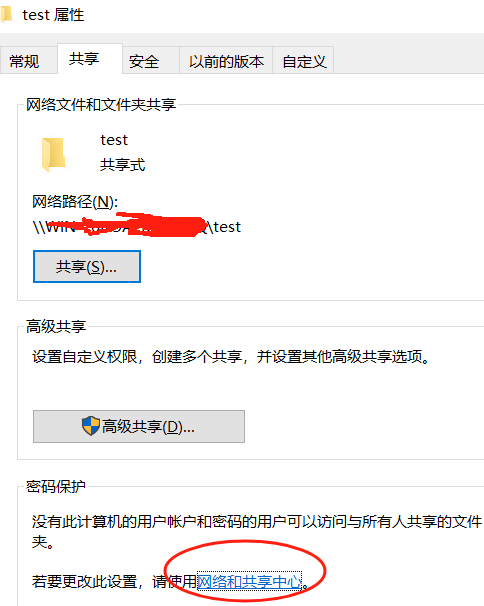The width and height of the screenshot is (484, 606).
Task: Click the 网络文件和文件夹共享 group heading
Action: [x=101, y=104]
